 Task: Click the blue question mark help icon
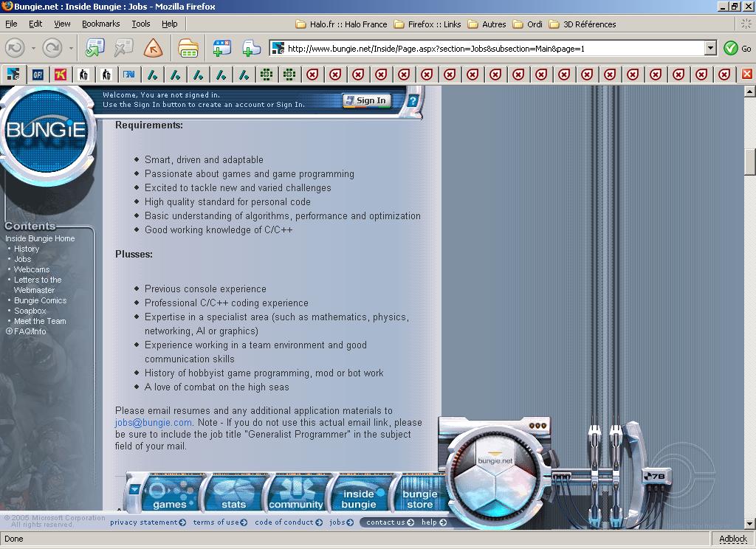pyautogui.click(x=413, y=101)
